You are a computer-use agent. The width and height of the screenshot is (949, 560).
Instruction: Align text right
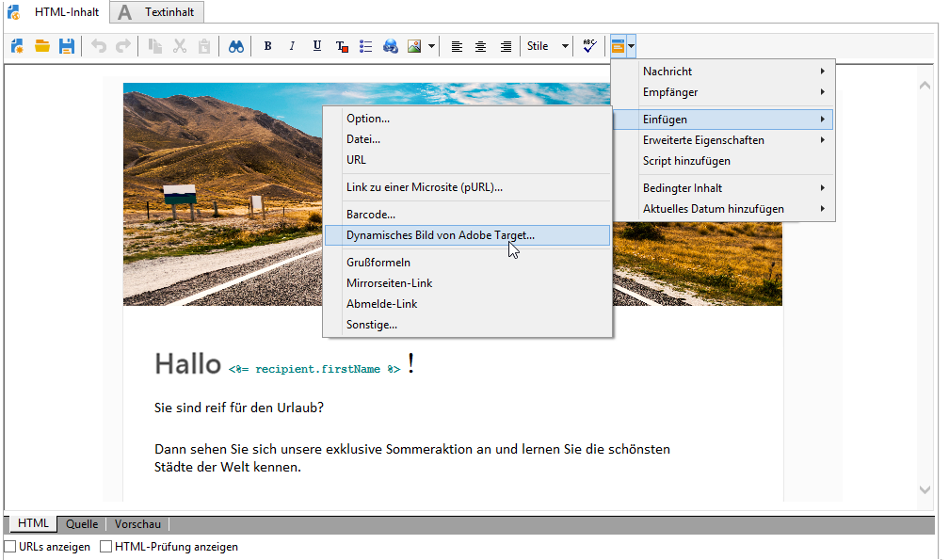click(x=506, y=46)
